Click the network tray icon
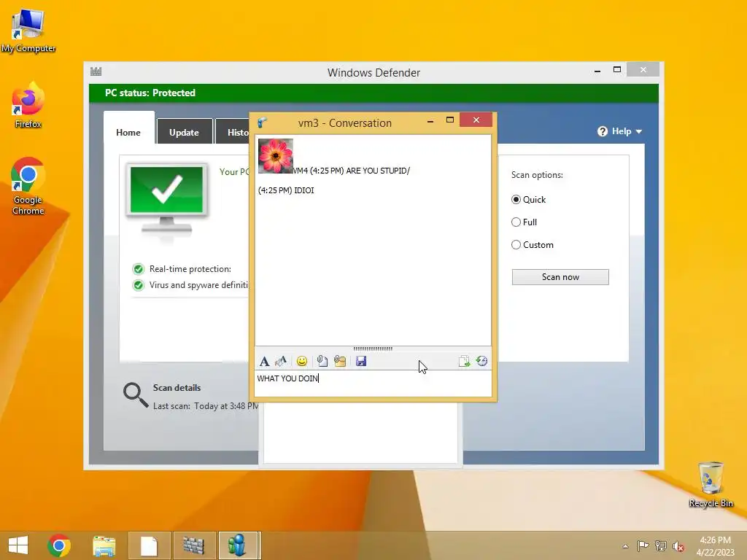The height and width of the screenshot is (560, 747). pyautogui.click(x=661, y=545)
